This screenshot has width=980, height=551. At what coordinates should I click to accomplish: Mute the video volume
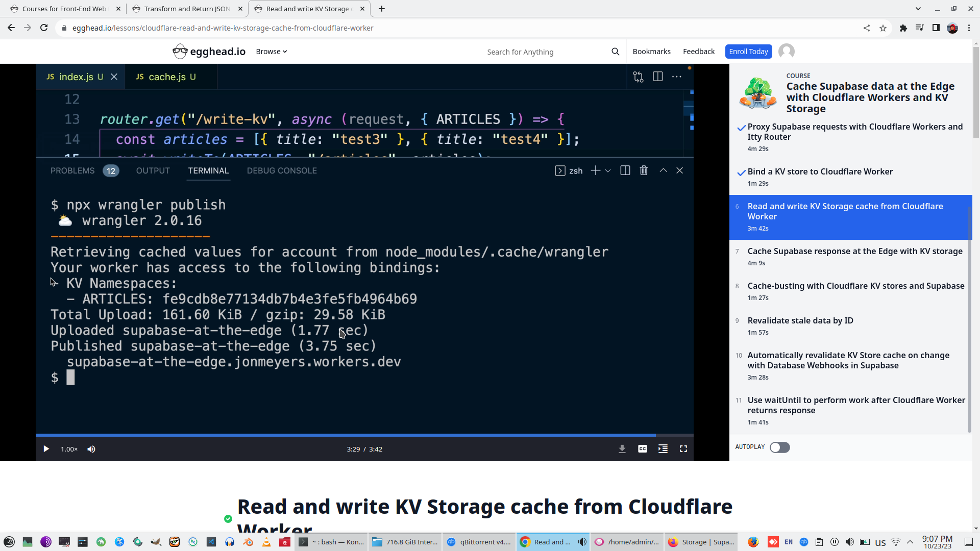click(x=91, y=449)
